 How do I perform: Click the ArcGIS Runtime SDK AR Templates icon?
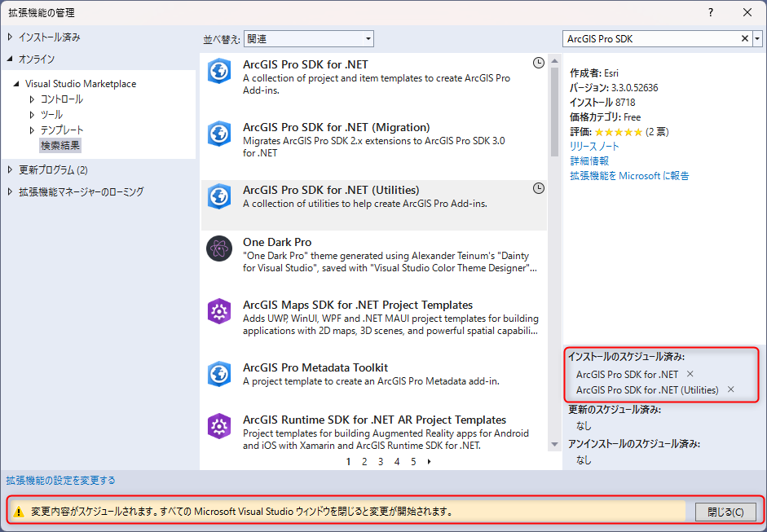(x=219, y=426)
